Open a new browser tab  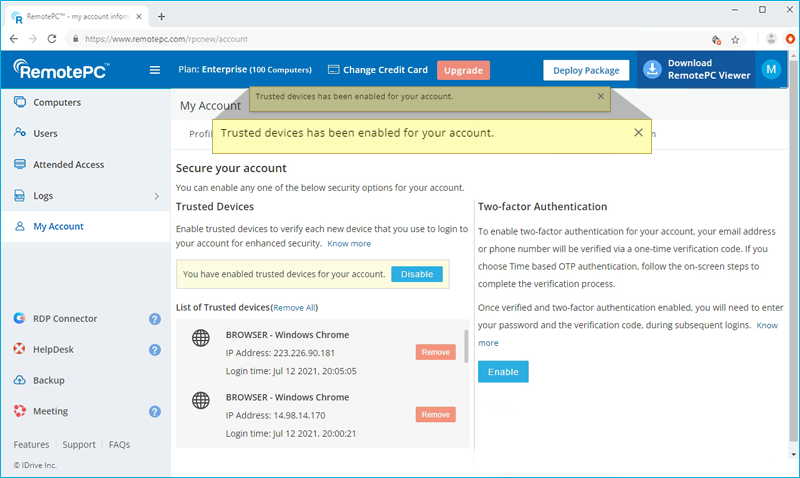(161, 16)
